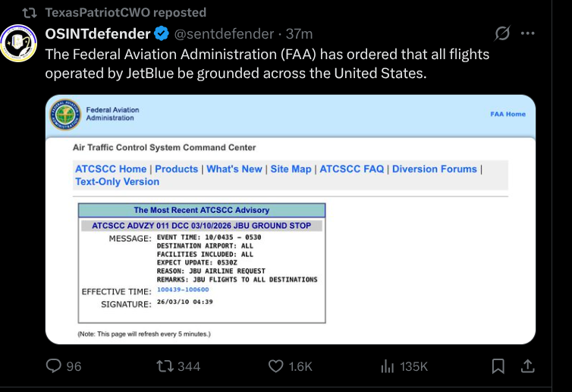
Task: Bookmark this post
Action: (498, 366)
